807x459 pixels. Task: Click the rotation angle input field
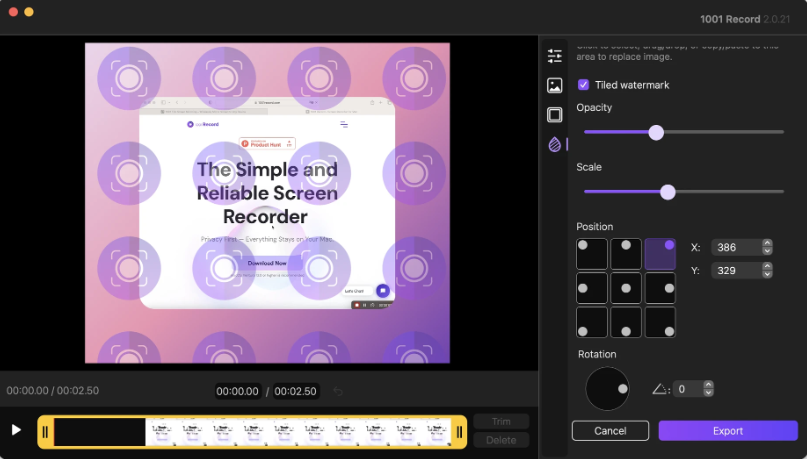click(x=689, y=389)
